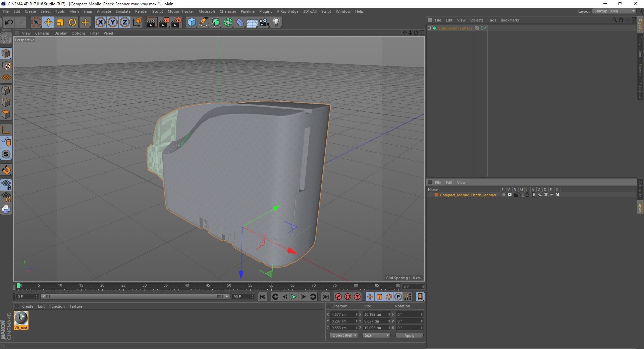This screenshot has width=644, height=349.
Task: Toggle Subdivision Surface enabled checkmark
Action: (x=485, y=28)
